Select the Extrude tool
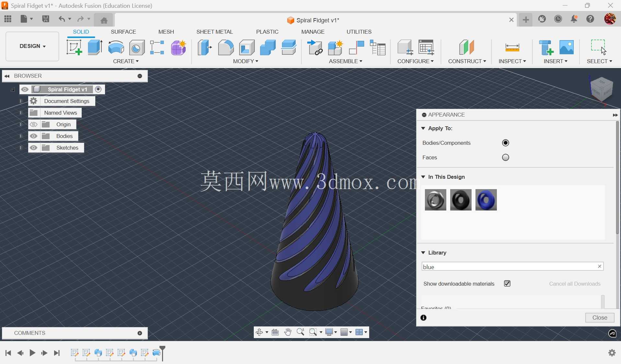The height and width of the screenshot is (364, 621). [x=95, y=47]
